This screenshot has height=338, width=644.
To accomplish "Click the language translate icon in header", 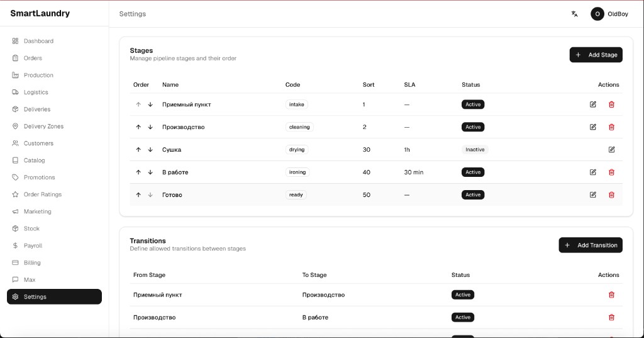I will [x=574, y=14].
